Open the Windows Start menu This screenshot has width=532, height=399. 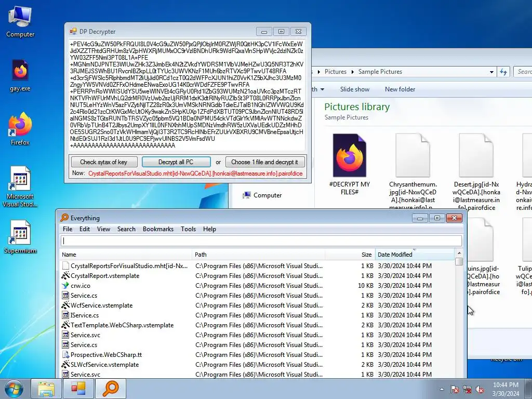click(14, 389)
